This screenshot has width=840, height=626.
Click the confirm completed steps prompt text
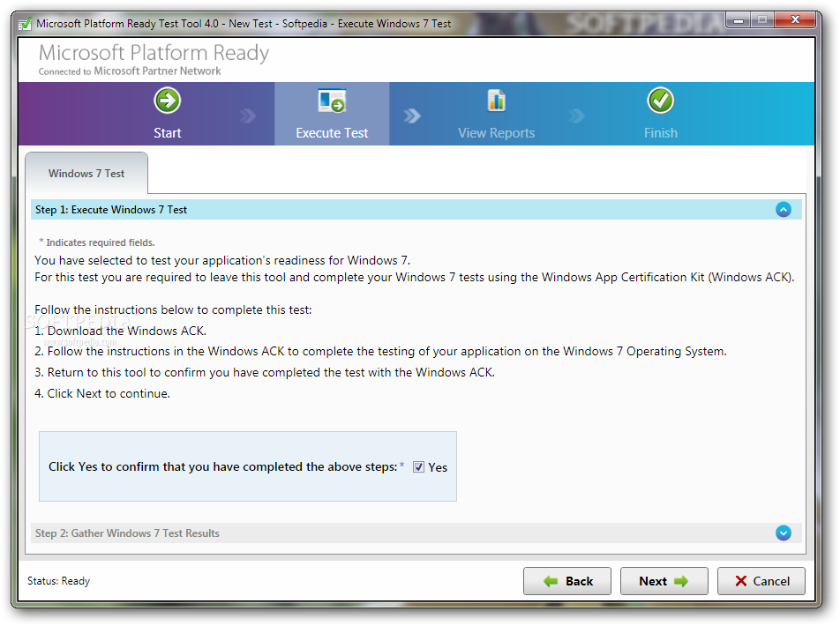(223, 467)
